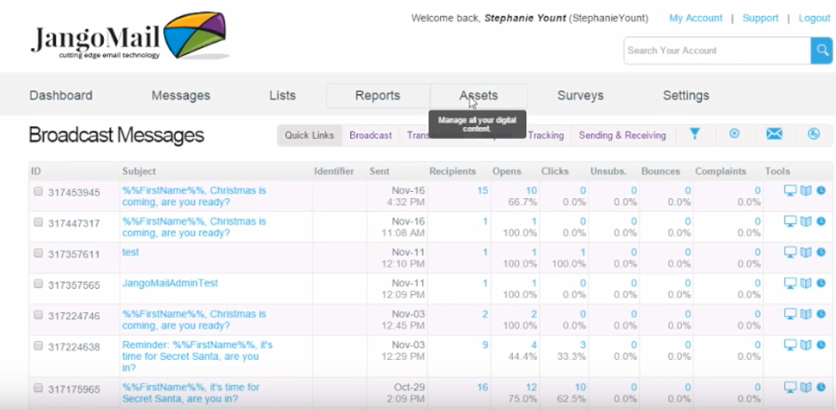836x410 pixels.
Task: Go to the Surveys menu
Action: pyautogui.click(x=580, y=95)
